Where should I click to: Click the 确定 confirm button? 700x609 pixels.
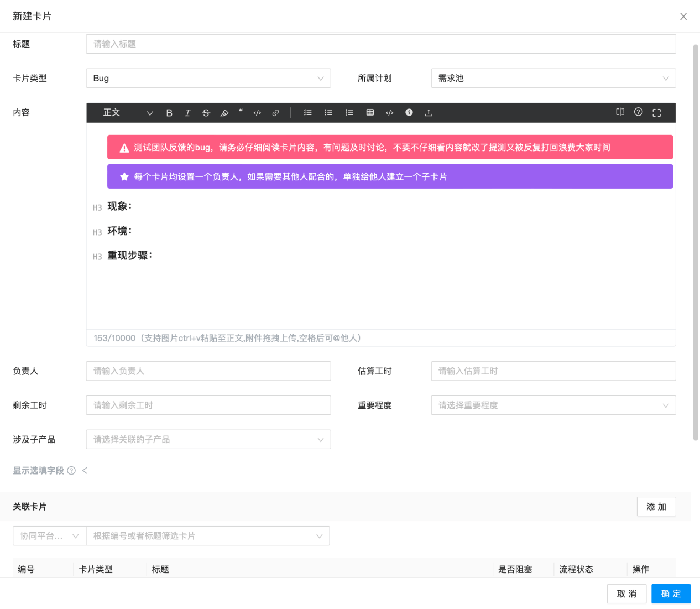671,594
